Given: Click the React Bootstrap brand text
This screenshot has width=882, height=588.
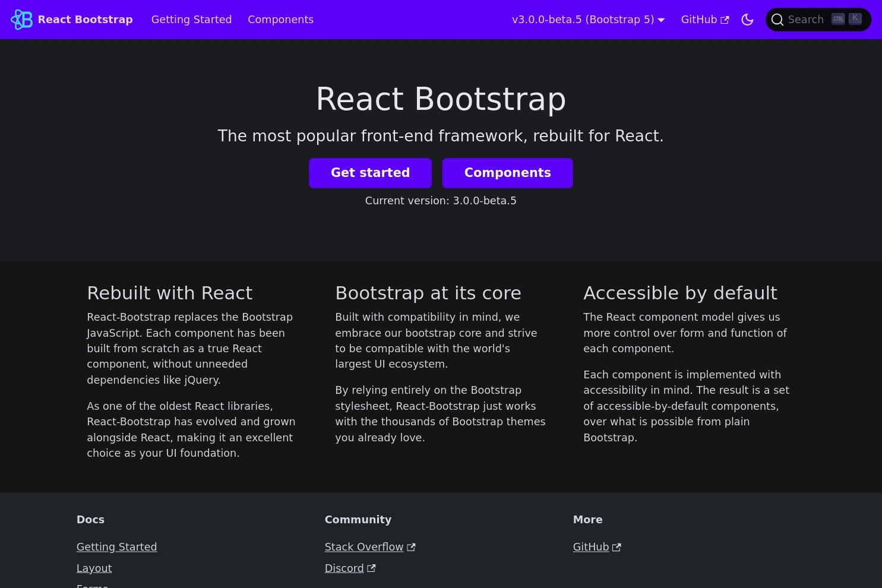Looking at the screenshot, I should pos(85,20).
